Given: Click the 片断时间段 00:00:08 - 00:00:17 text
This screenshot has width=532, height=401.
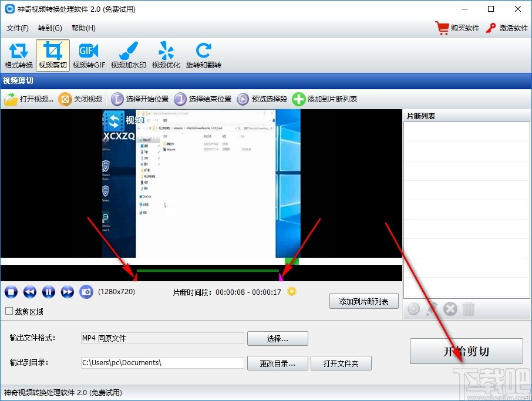Looking at the screenshot, I should 227,292.
